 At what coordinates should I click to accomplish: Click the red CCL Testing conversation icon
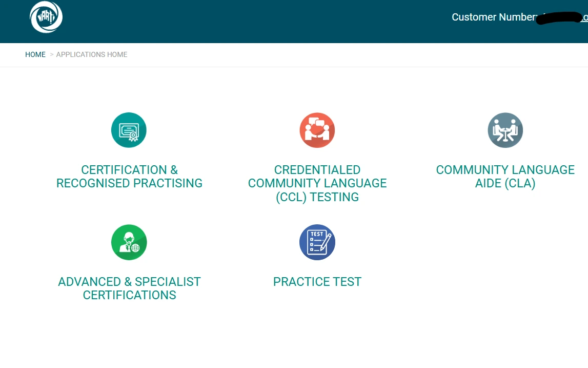tap(317, 130)
